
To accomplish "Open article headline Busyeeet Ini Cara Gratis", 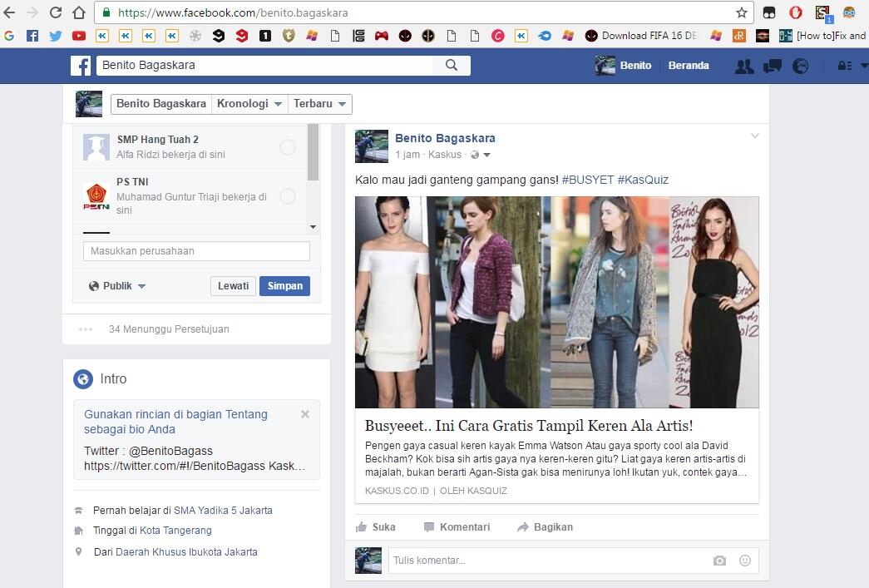I will point(529,426).
